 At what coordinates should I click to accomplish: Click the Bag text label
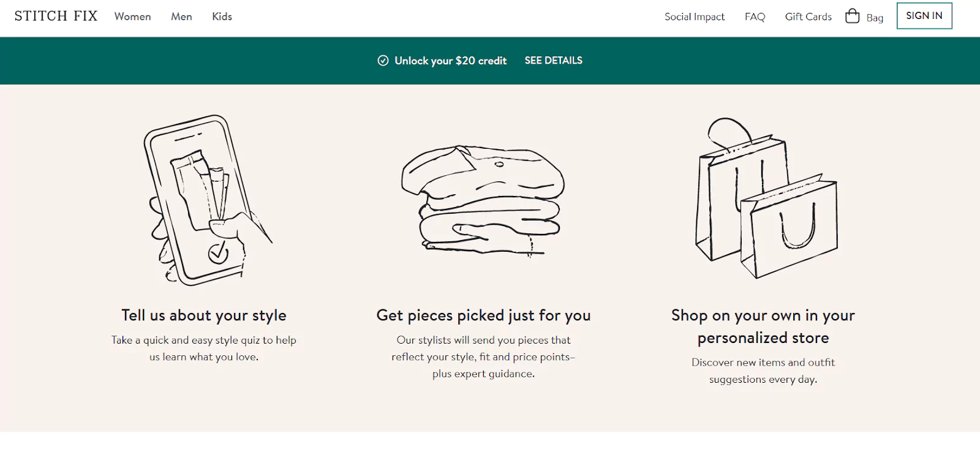coord(875,18)
